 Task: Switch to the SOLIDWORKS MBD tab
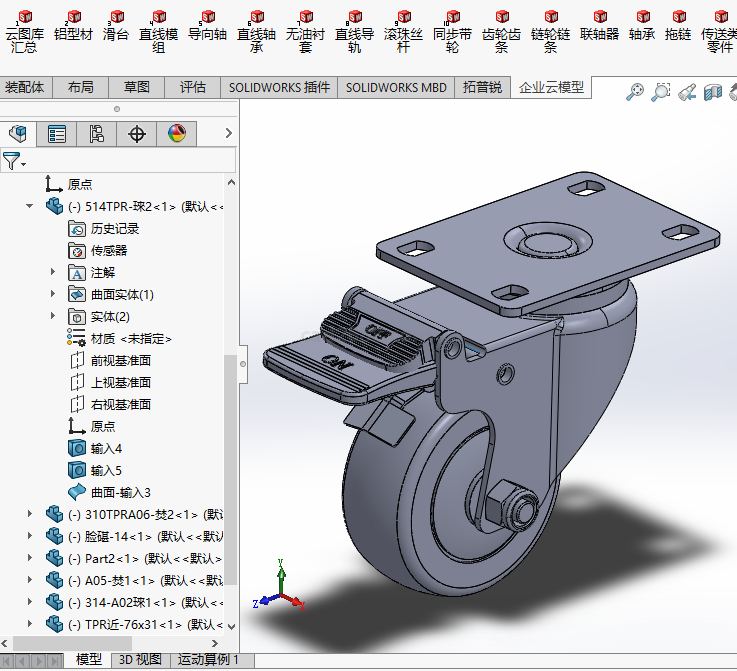(x=396, y=87)
